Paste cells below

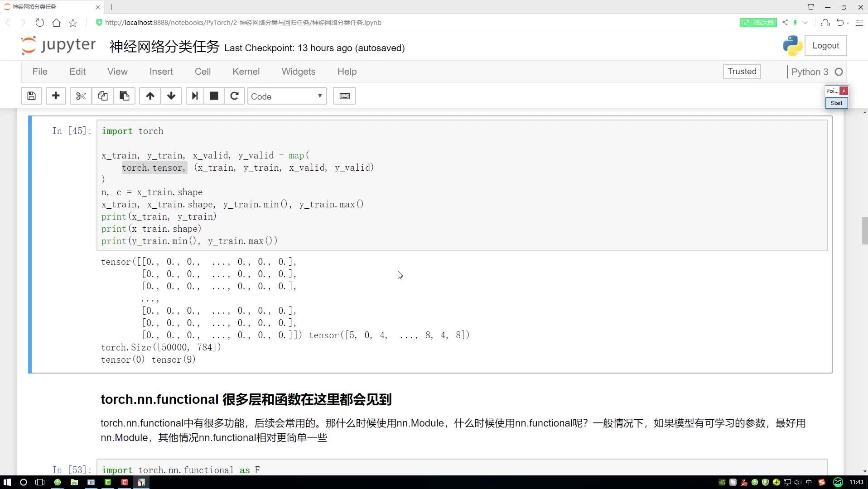pos(124,96)
